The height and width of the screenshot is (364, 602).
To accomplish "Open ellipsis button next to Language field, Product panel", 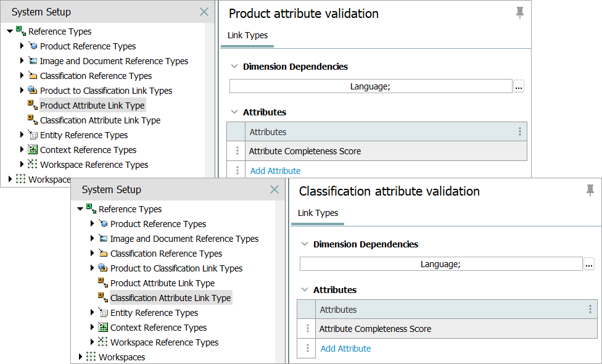I will (519, 86).
